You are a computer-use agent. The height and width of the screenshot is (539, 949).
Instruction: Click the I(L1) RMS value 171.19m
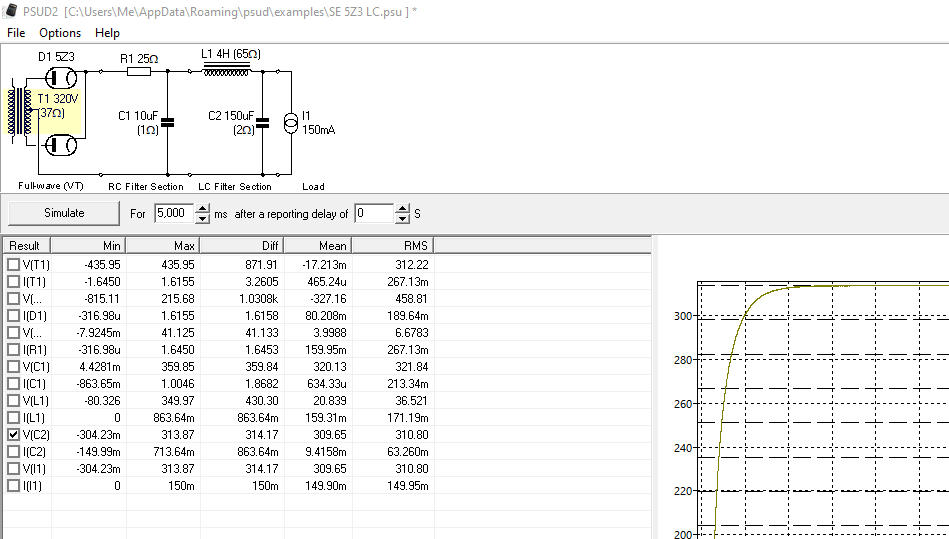409,417
